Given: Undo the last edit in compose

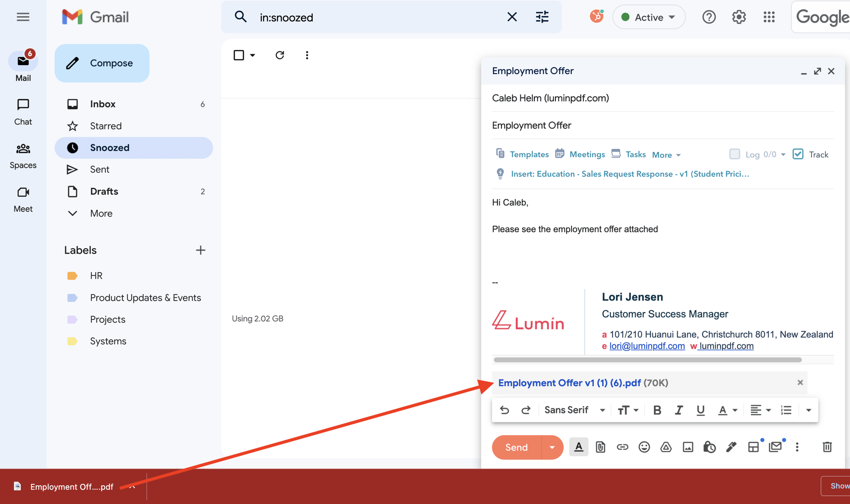Looking at the screenshot, I should pos(504,410).
